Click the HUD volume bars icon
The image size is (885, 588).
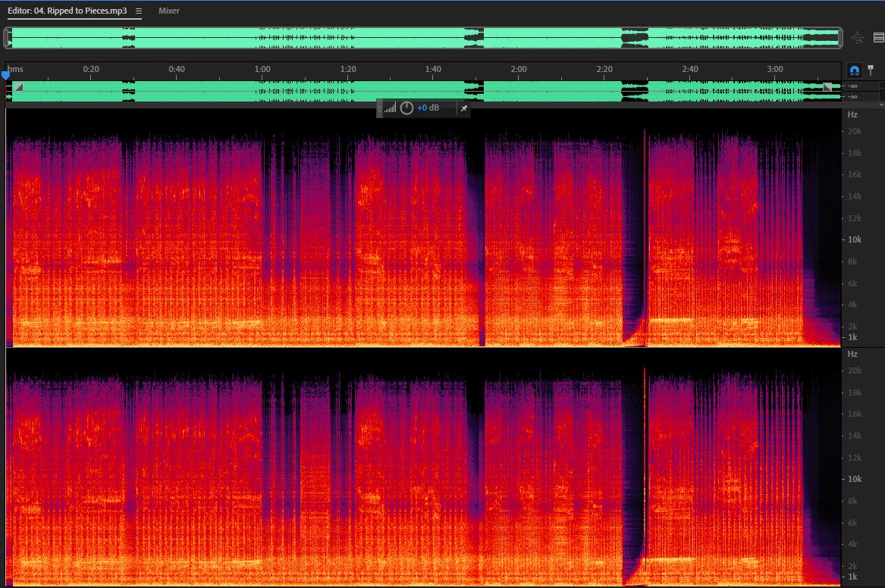pyautogui.click(x=390, y=108)
